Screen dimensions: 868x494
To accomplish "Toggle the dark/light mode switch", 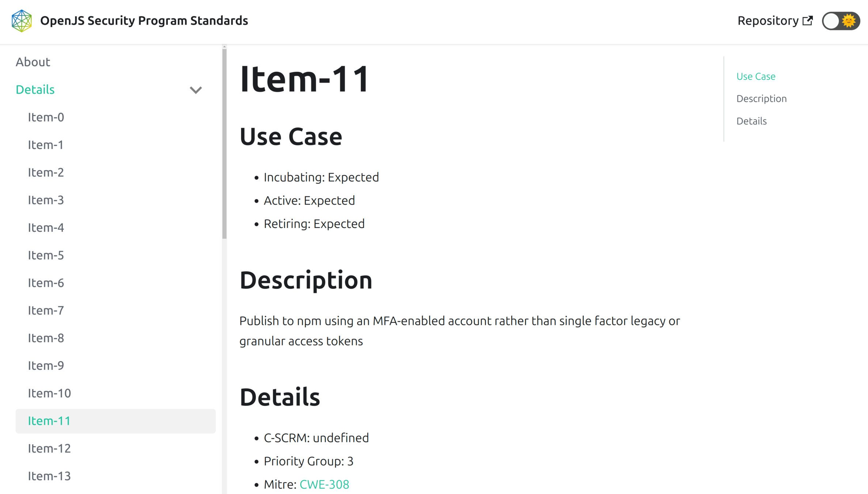I will tap(841, 21).
